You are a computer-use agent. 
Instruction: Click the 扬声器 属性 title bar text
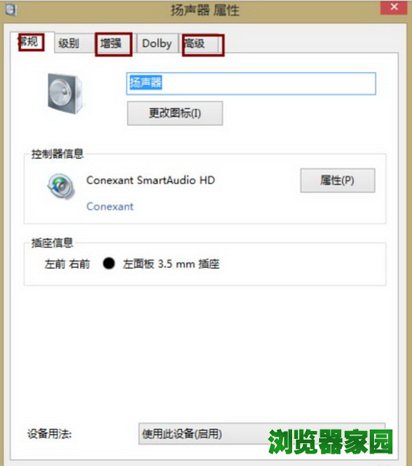pos(205,10)
